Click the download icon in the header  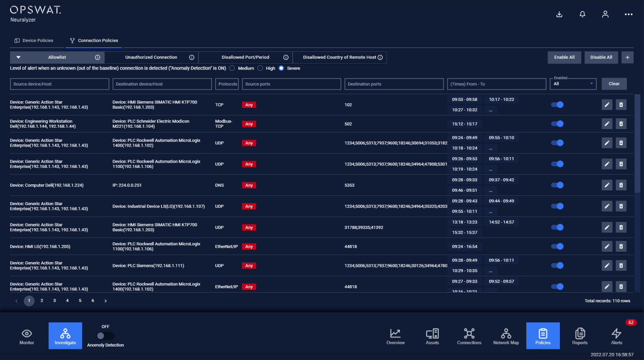tap(559, 14)
